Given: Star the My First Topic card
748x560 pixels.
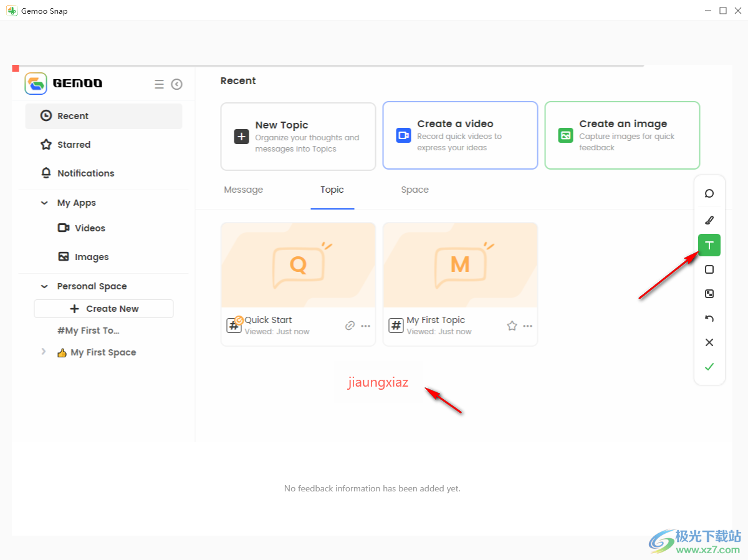Looking at the screenshot, I should [x=512, y=326].
